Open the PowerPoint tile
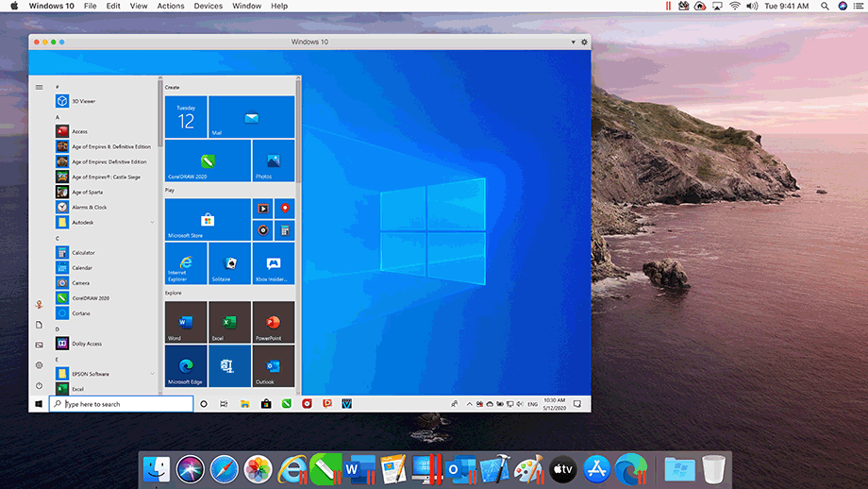868x489 pixels. 273,322
